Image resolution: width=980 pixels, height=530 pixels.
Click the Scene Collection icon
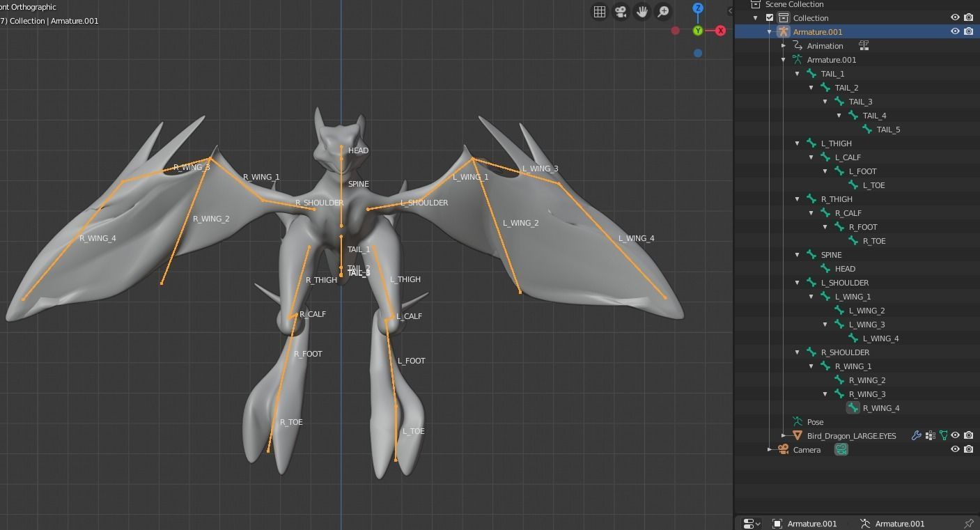(x=756, y=4)
